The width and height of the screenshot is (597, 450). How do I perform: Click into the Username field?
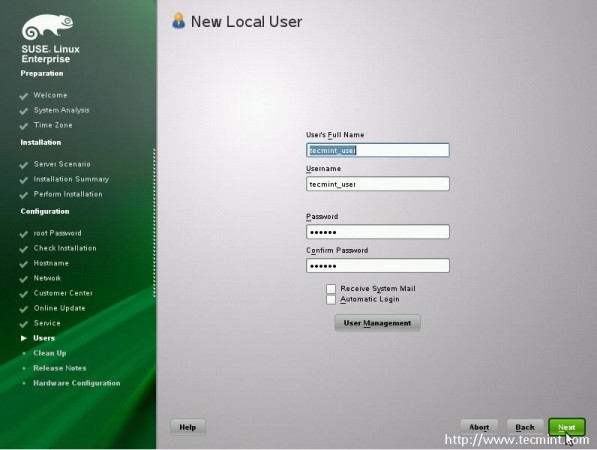click(378, 184)
